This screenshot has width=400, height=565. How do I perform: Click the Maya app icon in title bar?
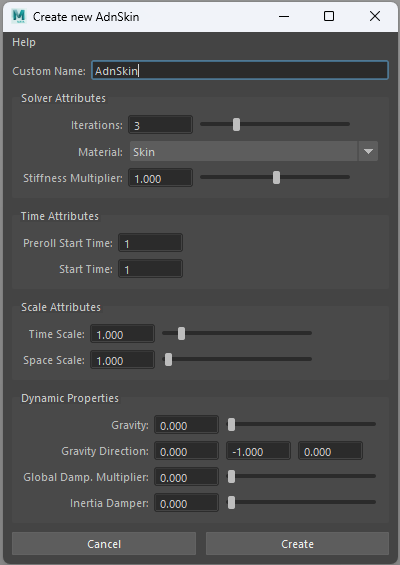coord(19,16)
